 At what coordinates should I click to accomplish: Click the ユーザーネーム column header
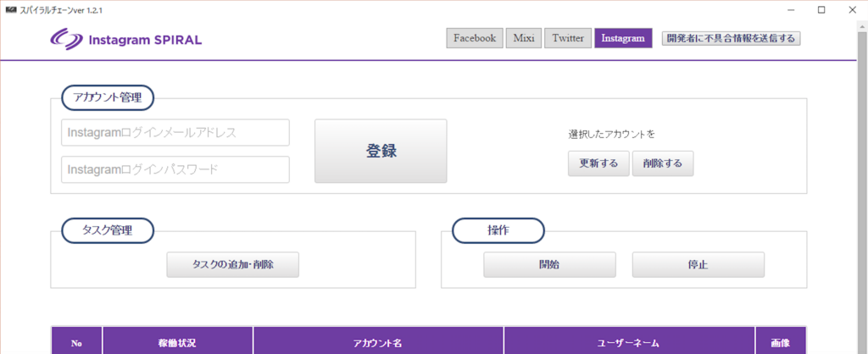click(630, 342)
